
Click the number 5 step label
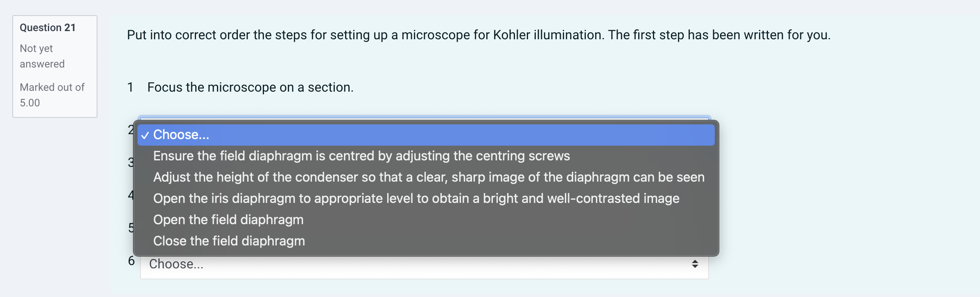pyautogui.click(x=132, y=227)
